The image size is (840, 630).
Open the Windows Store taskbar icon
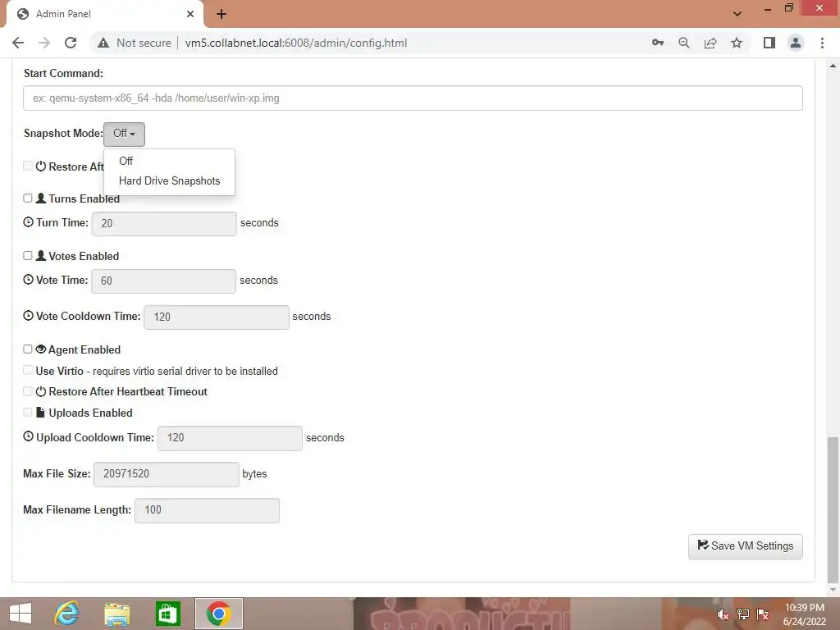click(167, 614)
